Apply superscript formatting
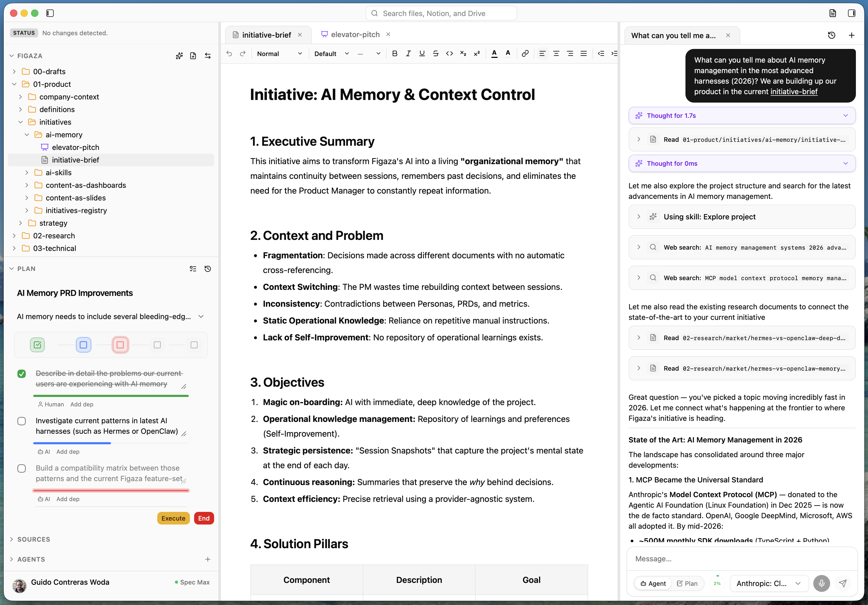The width and height of the screenshot is (868, 605). tap(477, 54)
